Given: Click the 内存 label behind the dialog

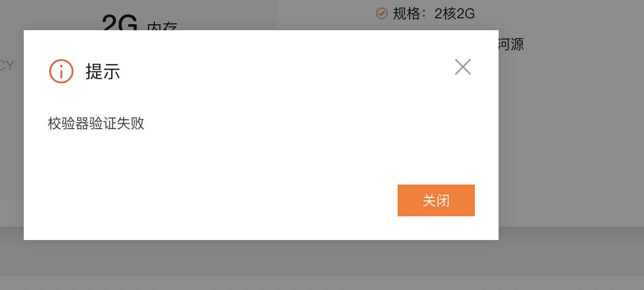Looking at the screenshot, I should pyautogui.click(x=162, y=26).
